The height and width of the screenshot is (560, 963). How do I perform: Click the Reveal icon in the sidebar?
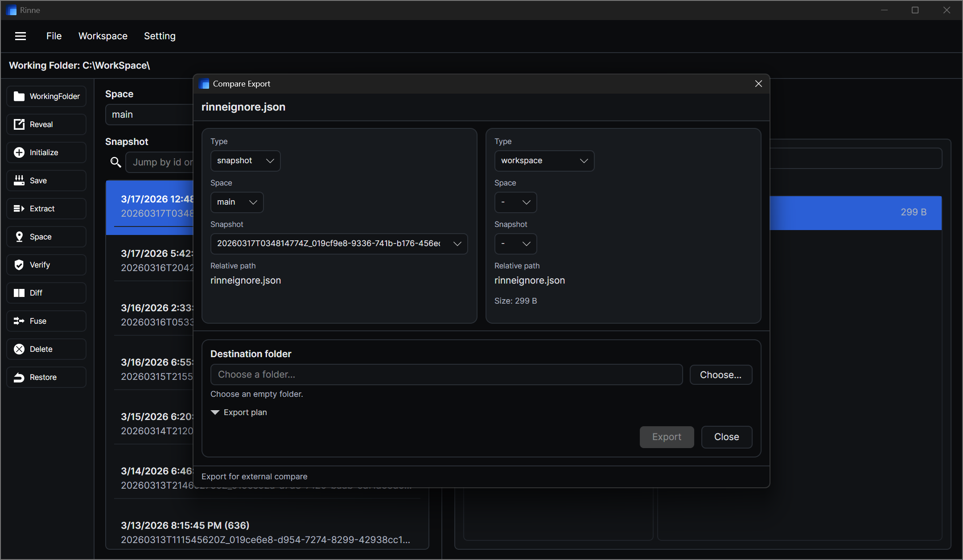[19, 124]
